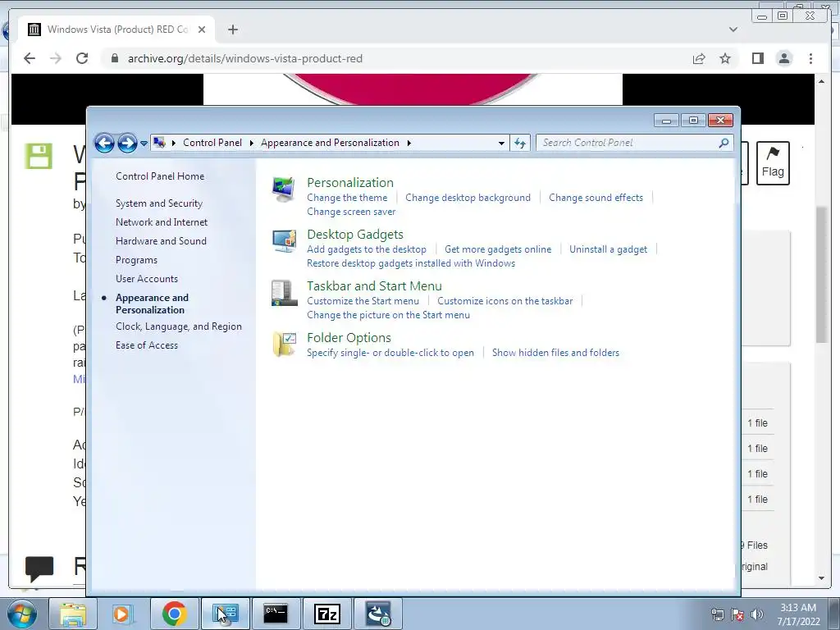Open Hardware and Sound category
Viewport: 840px width, 630px height.
[161, 241]
